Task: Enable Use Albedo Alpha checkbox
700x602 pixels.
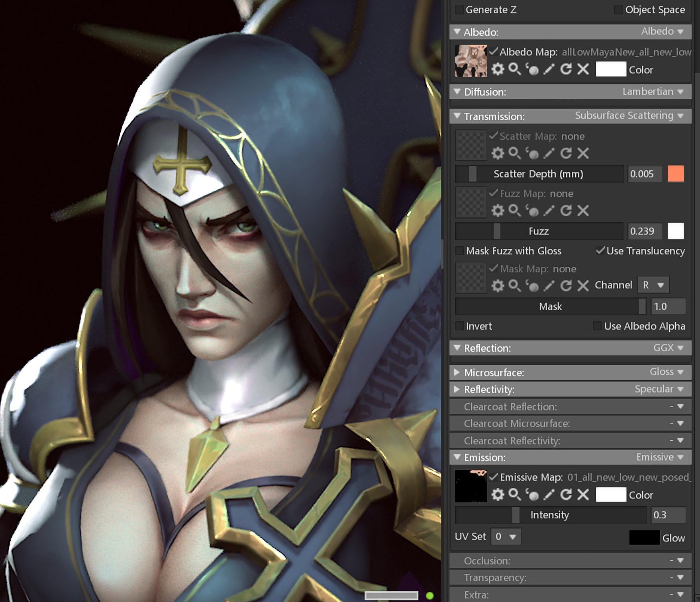Action: (597, 326)
